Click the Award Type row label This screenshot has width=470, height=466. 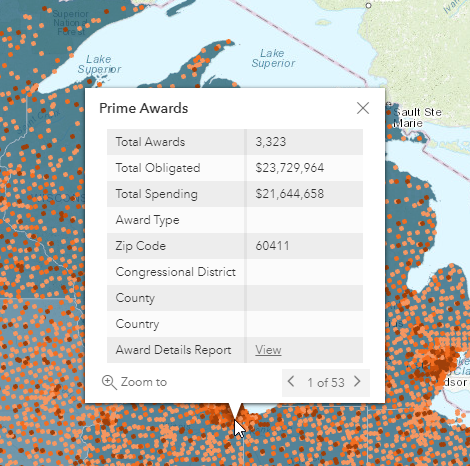tap(148, 220)
